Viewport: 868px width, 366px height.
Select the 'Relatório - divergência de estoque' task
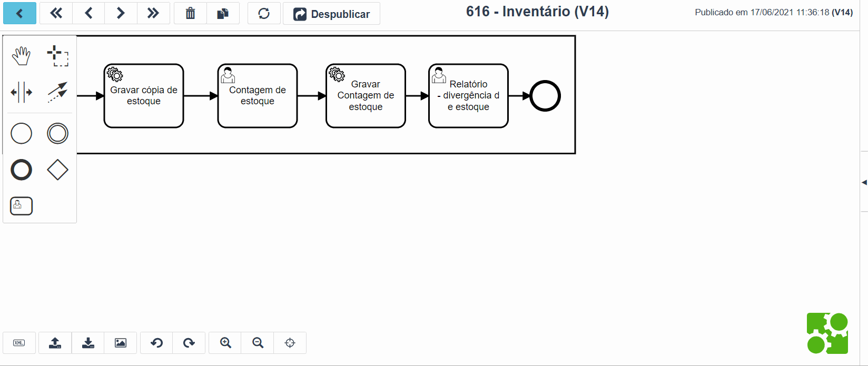point(468,96)
